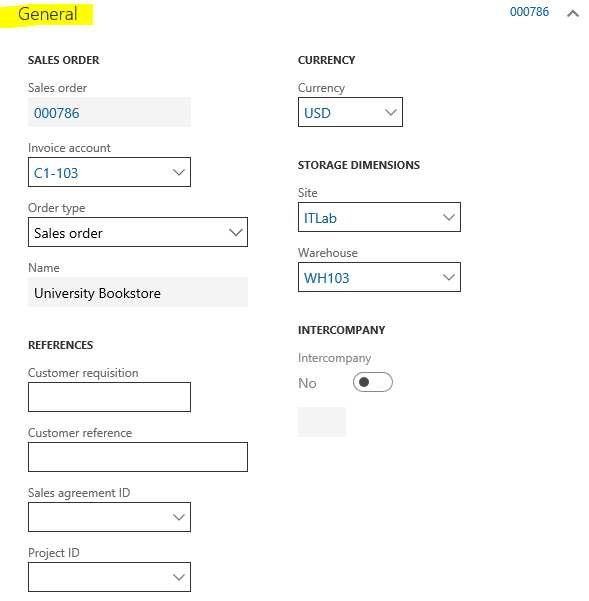Viewport: 589px width, 601px height.
Task: Click the Customer reference input field
Action: pos(138,457)
